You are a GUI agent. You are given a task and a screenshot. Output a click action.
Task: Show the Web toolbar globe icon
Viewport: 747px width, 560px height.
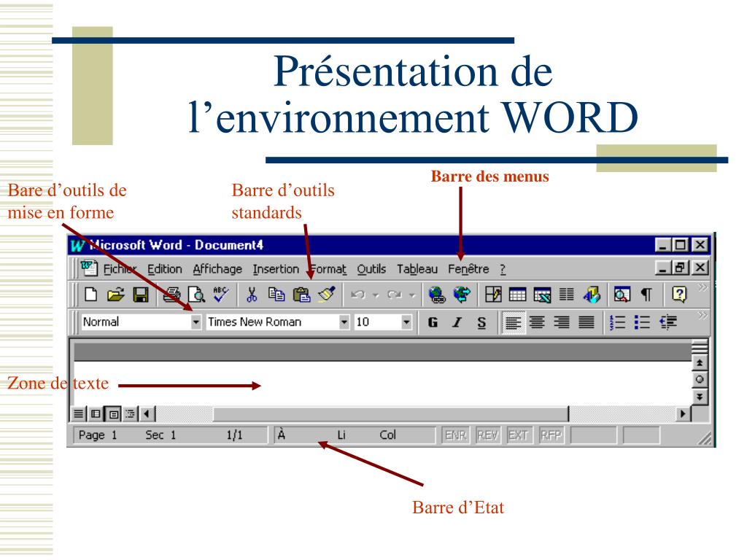click(x=462, y=295)
